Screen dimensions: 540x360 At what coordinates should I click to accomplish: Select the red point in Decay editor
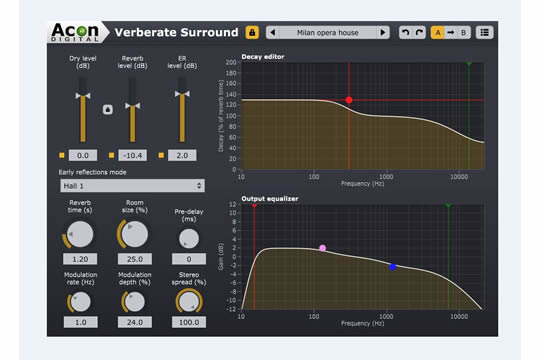coord(349,100)
